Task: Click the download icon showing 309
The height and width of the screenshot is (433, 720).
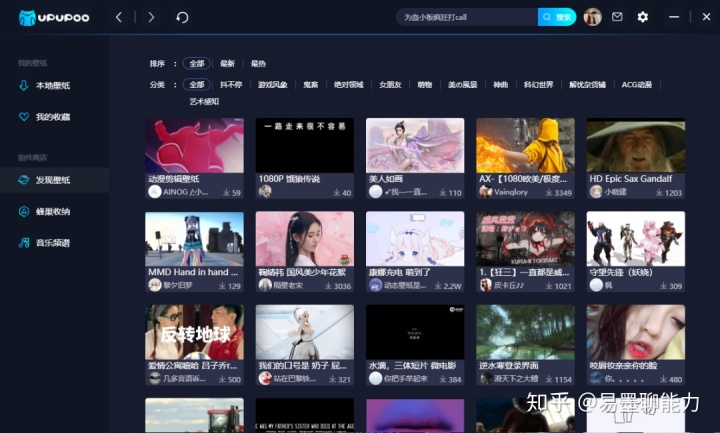Action: coord(664,286)
